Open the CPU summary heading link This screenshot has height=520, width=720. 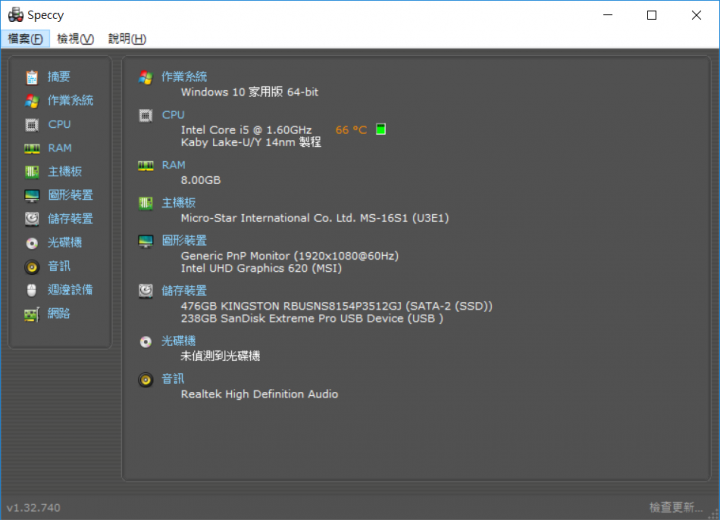(x=173, y=115)
